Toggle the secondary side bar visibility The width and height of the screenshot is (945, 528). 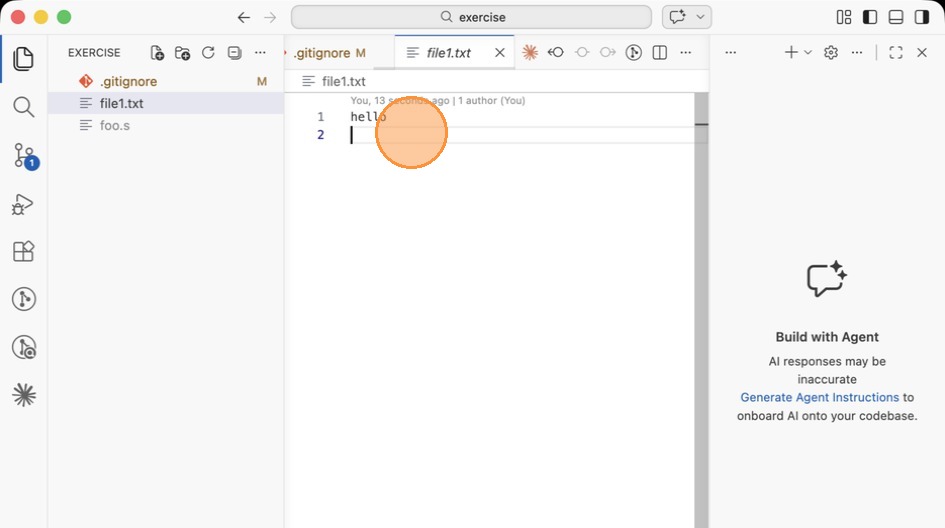[922, 17]
